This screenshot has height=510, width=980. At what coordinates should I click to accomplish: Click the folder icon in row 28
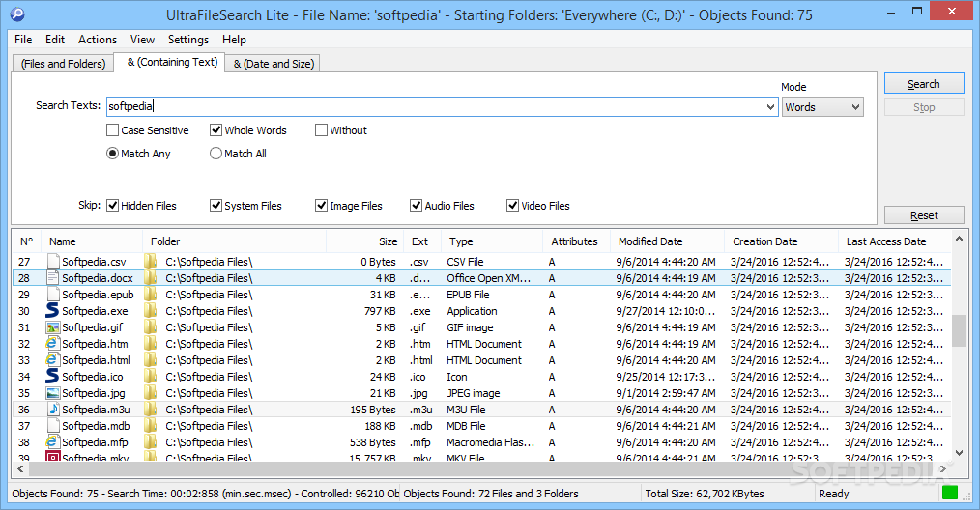(x=151, y=277)
